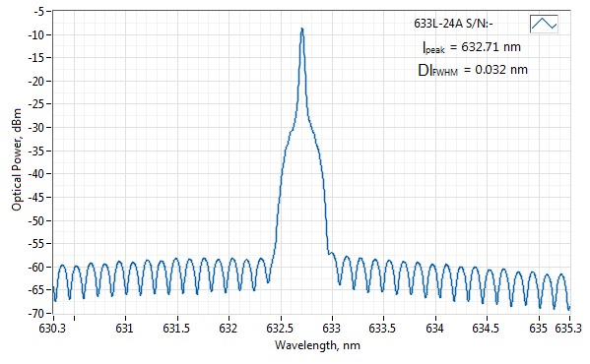Click the -60 optical power tick label

point(36,267)
